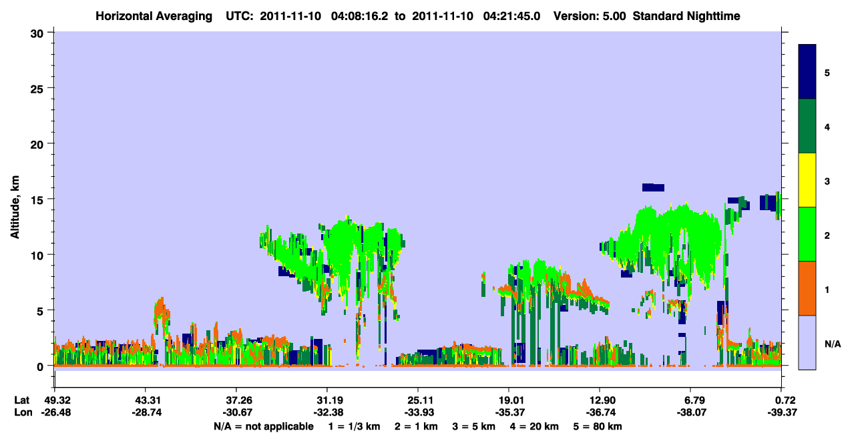Screen dimensions: 868x445
Task: Click the altitude tick label 15
Action: (39, 199)
